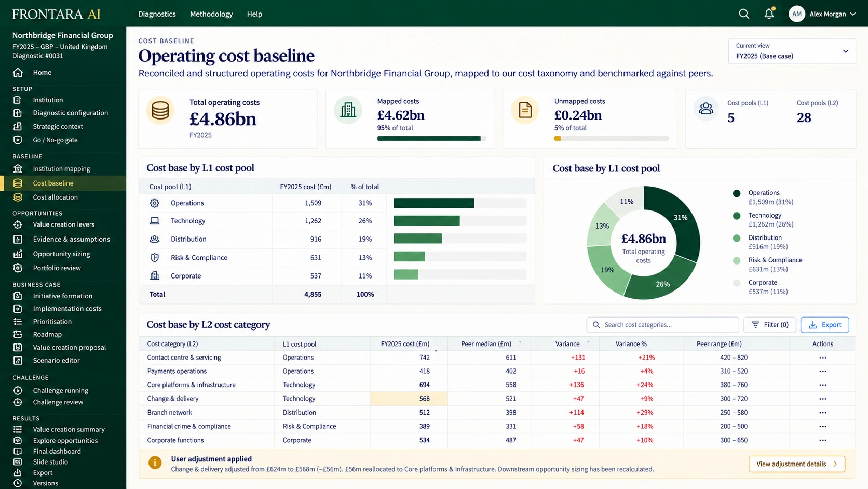Click the Portfolio review icon
Image resolution: width=868 pixels, height=489 pixels.
coord(18,268)
